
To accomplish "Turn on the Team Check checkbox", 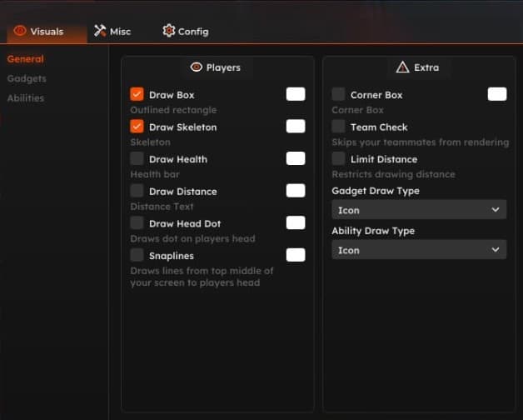I will (339, 127).
